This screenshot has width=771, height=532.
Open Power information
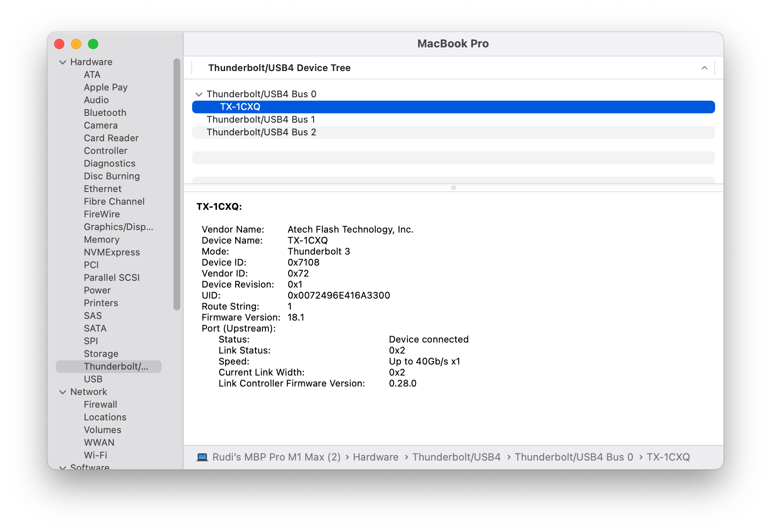pyautogui.click(x=97, y=291)
